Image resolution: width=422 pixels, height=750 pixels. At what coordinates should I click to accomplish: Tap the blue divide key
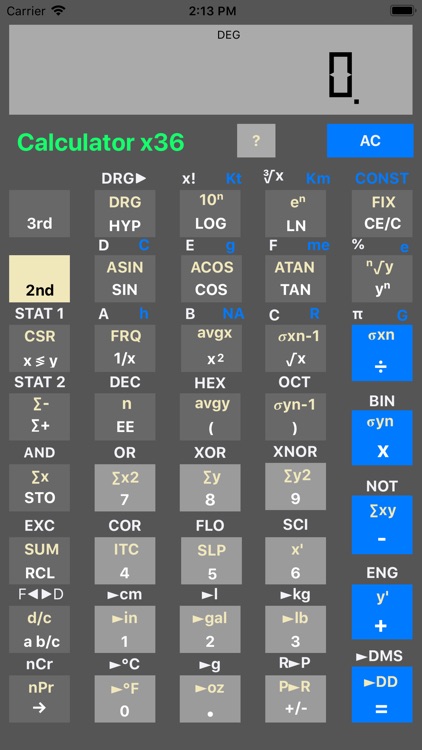(x=382, y=353)
